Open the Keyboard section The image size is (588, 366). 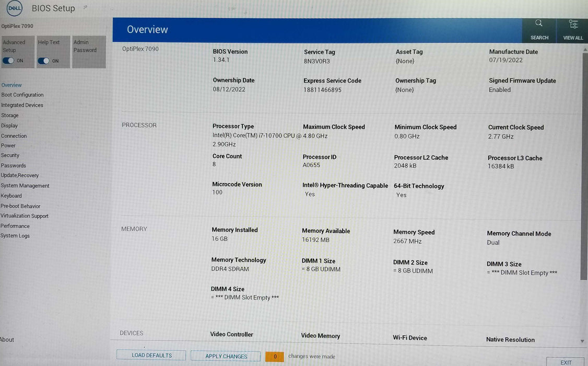(11, 196)
